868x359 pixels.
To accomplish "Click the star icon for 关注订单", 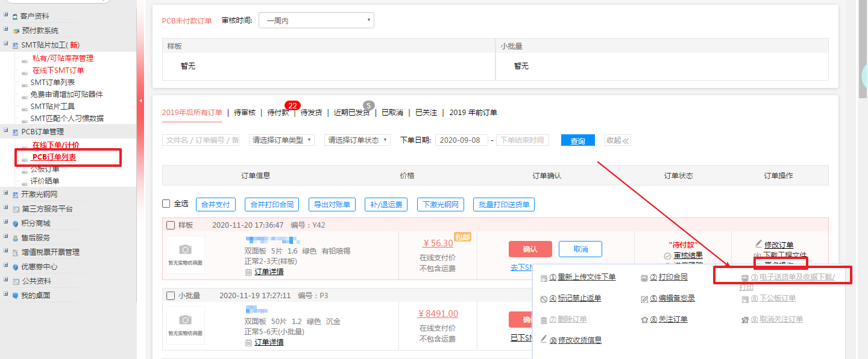I will point(644,320).
